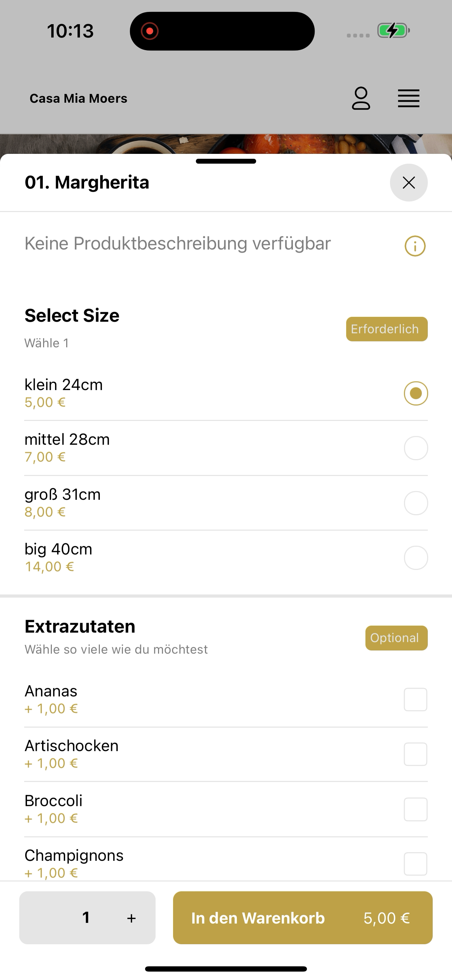Enable the Broccoli extra ingredient

tap(416, 809)
